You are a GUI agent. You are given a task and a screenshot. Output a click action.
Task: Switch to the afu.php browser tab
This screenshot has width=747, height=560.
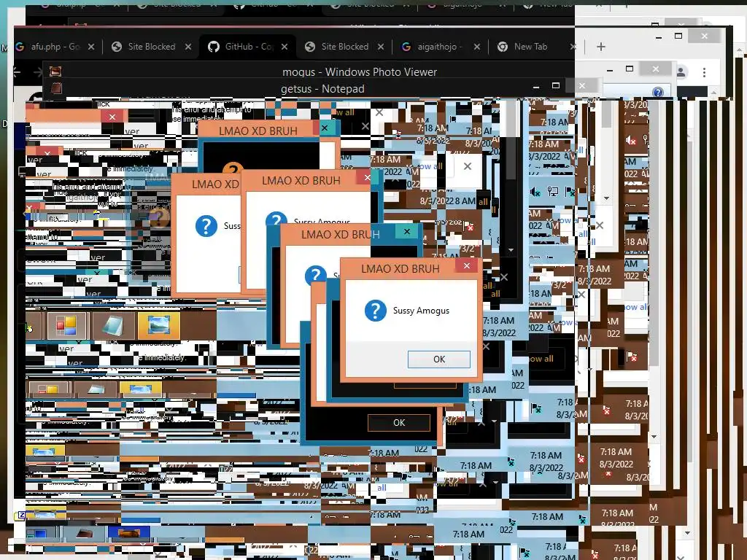tap(54, 47)
